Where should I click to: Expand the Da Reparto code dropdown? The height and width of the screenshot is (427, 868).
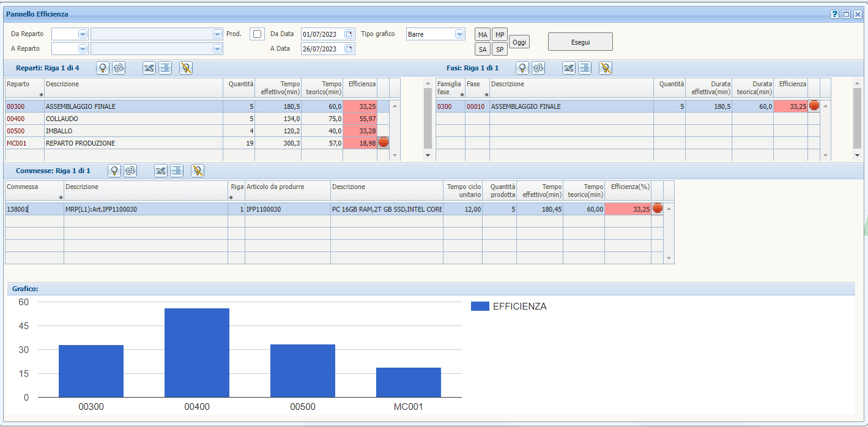[x=83, y=34]
